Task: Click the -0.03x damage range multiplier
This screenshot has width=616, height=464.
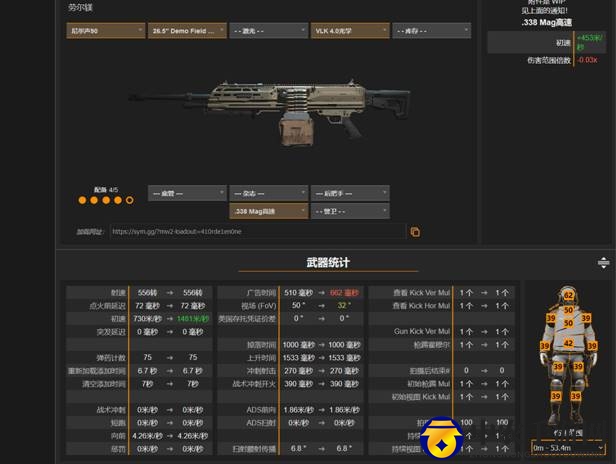Action: tap(587, 60)
